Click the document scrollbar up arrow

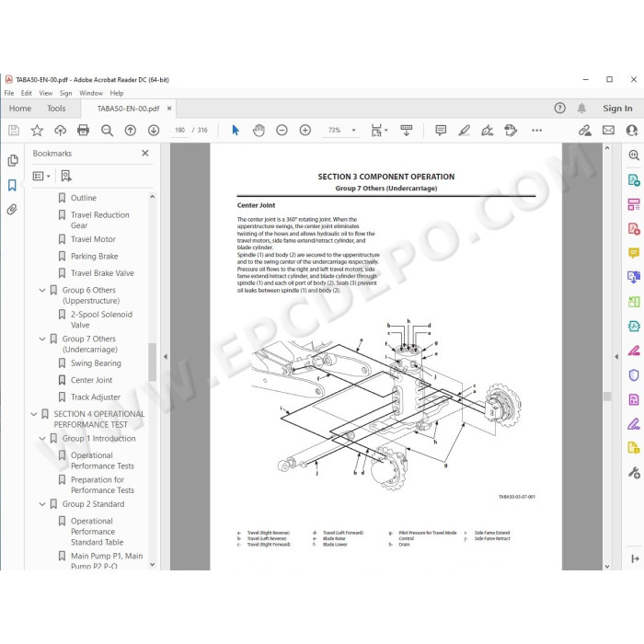click(607, 148)
